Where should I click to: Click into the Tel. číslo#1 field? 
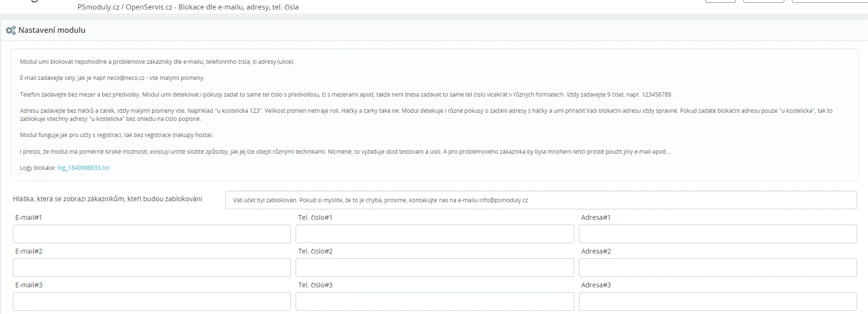[434, 234]
